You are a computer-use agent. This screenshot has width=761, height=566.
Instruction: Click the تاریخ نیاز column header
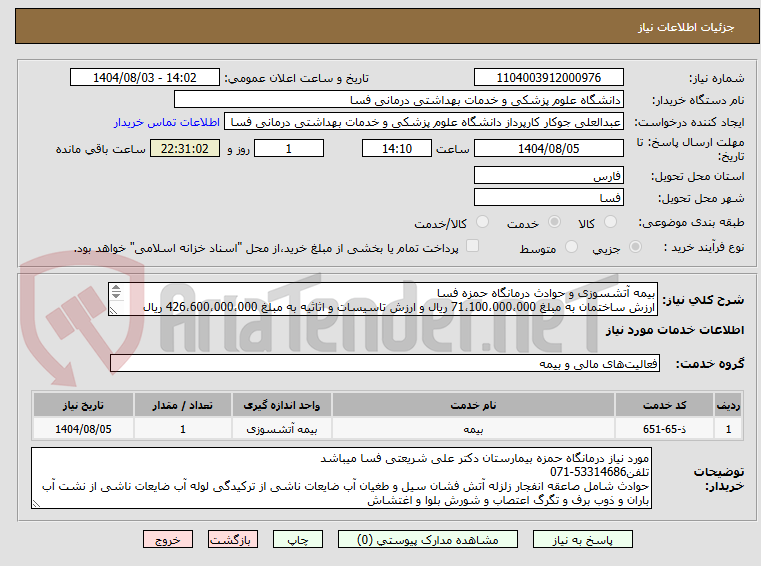pyautogui.click(x=83, y=405)
